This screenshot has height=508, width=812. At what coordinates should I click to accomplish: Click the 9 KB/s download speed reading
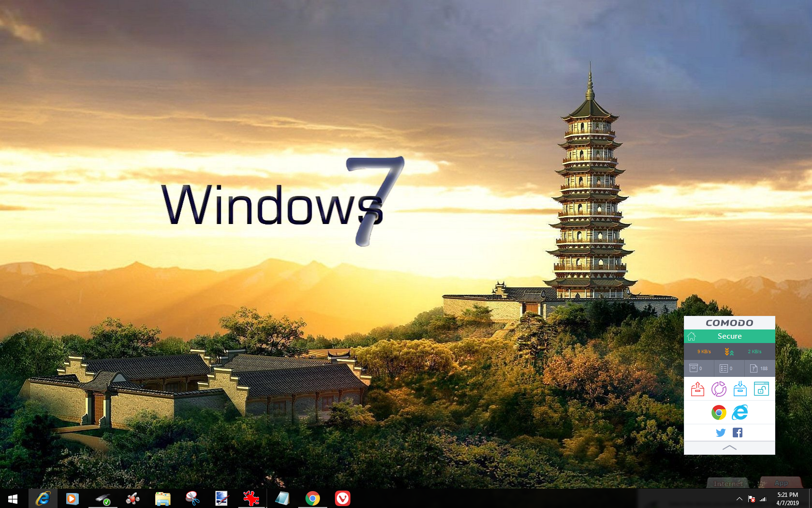coord(704,352)
